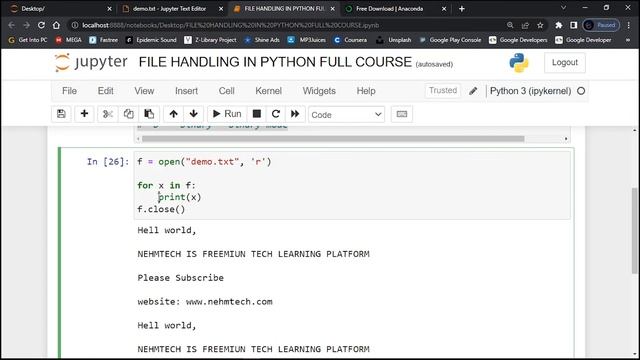This screenshot has width=640, height=360.
Task: Click the localhost address bar
Action: point(286,25)
